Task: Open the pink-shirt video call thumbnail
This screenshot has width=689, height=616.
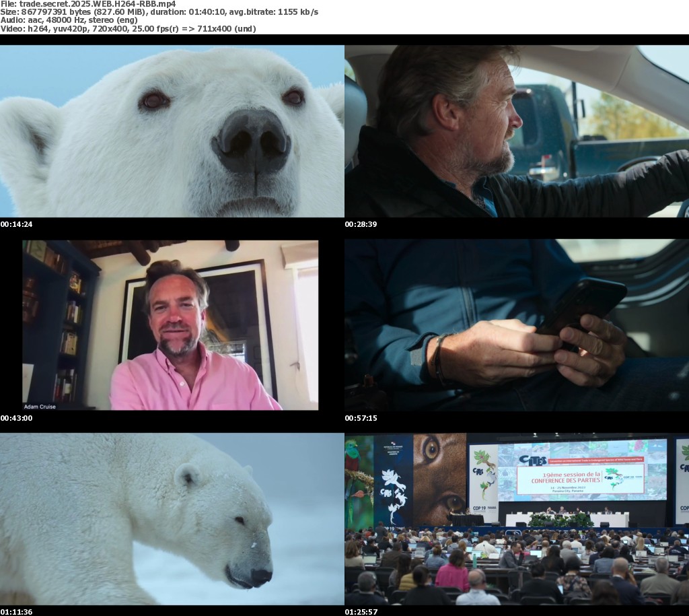Action: click(x=170, y=325)
